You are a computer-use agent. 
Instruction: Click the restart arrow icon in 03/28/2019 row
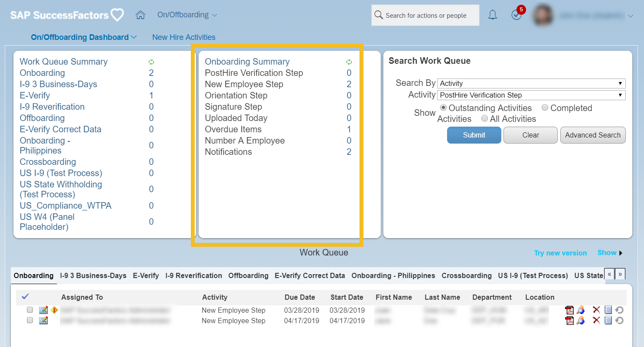pos(619,310)
